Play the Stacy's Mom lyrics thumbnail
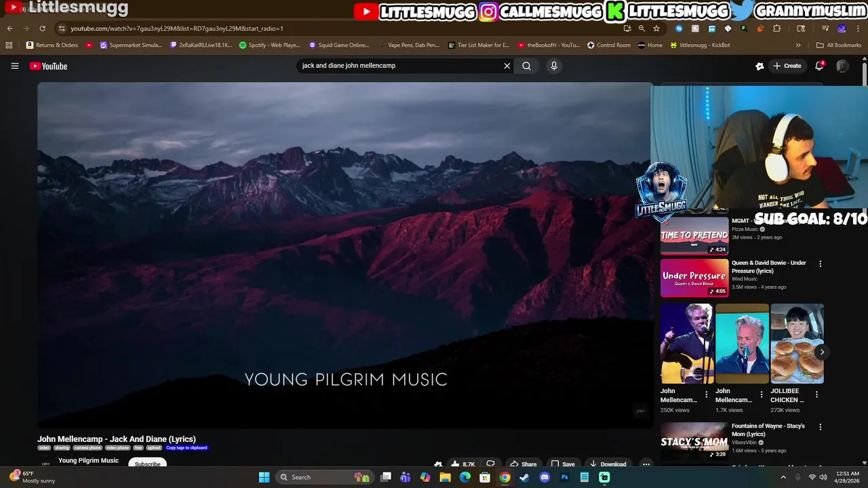Image resolution: width=868 pixels, height=488 pixels. 694,441
